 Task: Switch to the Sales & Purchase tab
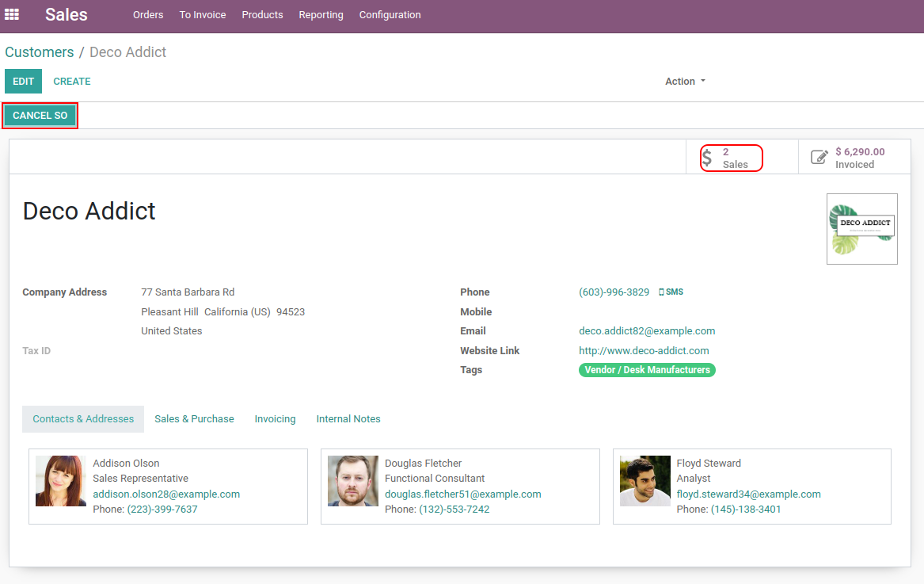tap(194, 419)
